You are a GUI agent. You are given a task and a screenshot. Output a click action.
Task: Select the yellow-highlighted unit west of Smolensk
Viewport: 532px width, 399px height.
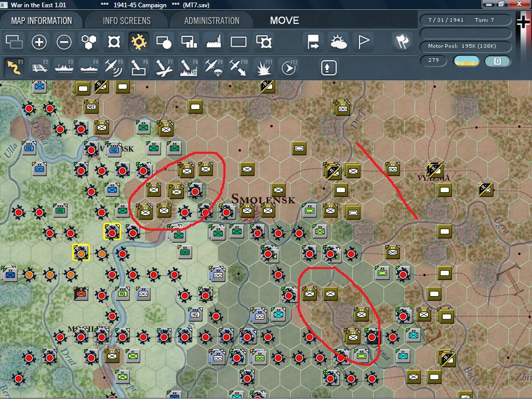[112, 232]
